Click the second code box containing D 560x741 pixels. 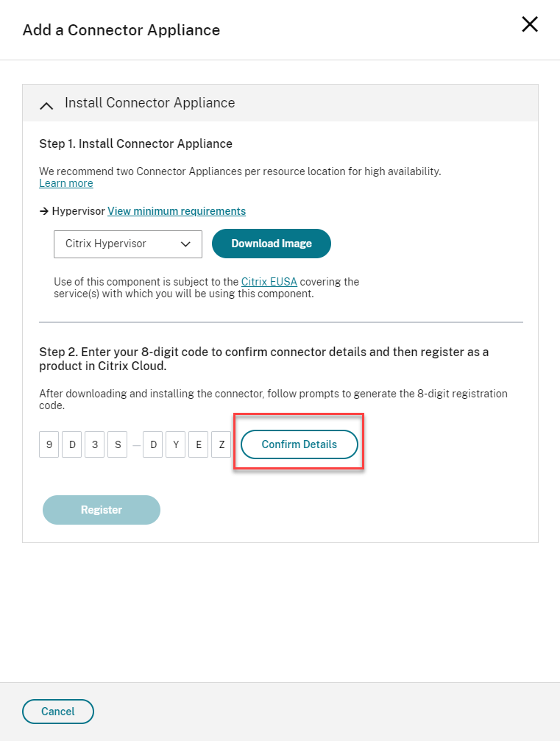(71, 444)
